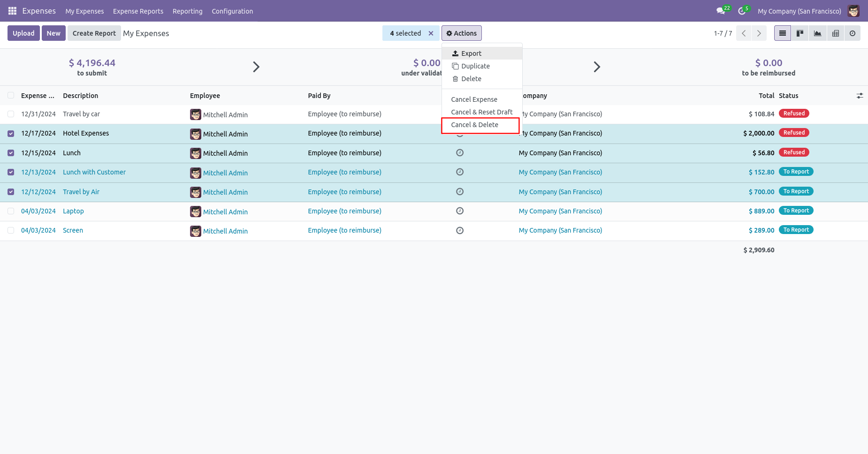The width and height of the screenshot is (868, 454).
Task: Switch to list view icon
Action: click(783, 33)
